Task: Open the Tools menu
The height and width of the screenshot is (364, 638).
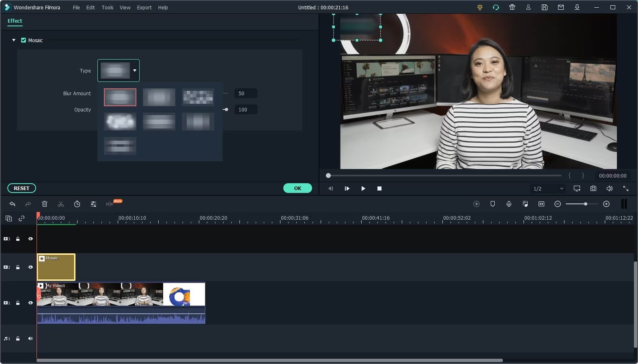Action: [108, 7]
